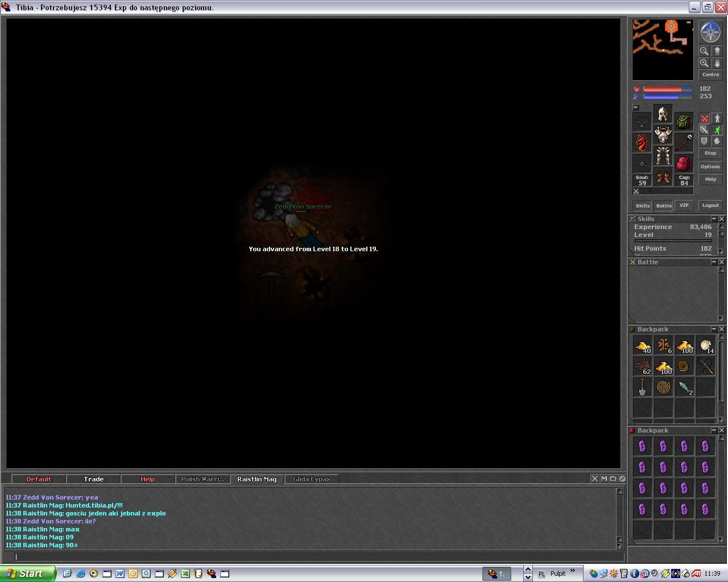Viewport: 728px width, 582px height.
Task: Close the current chat channel
Action: point(595,479)
